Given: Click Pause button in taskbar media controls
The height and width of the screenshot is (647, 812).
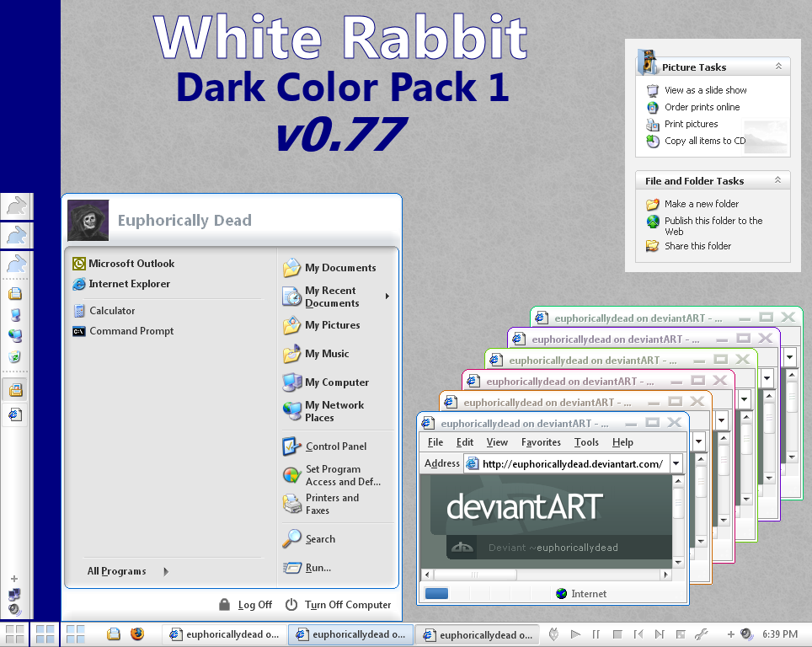Looking at the screenshot, I should [x=596, y=634].
